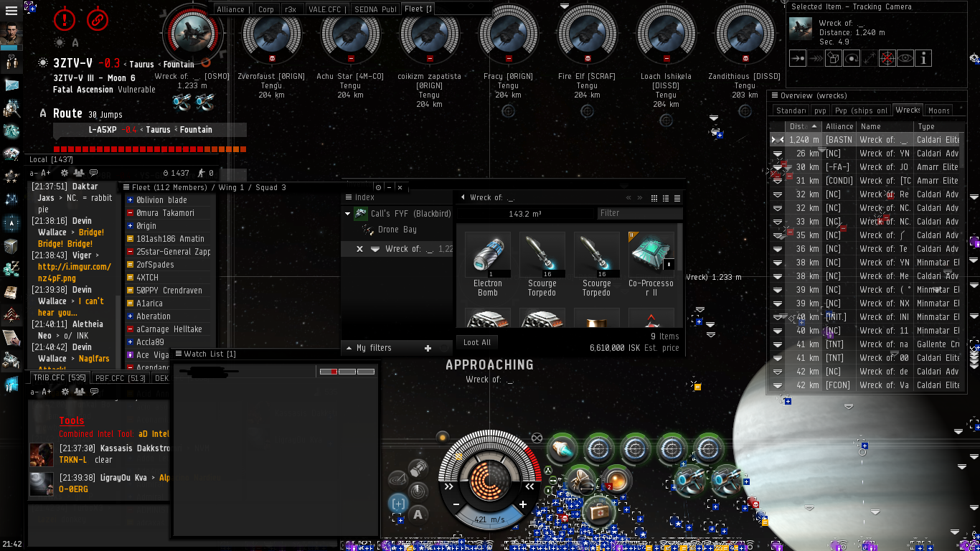
Task: Click the A icon beside Route
Action: 43,113
